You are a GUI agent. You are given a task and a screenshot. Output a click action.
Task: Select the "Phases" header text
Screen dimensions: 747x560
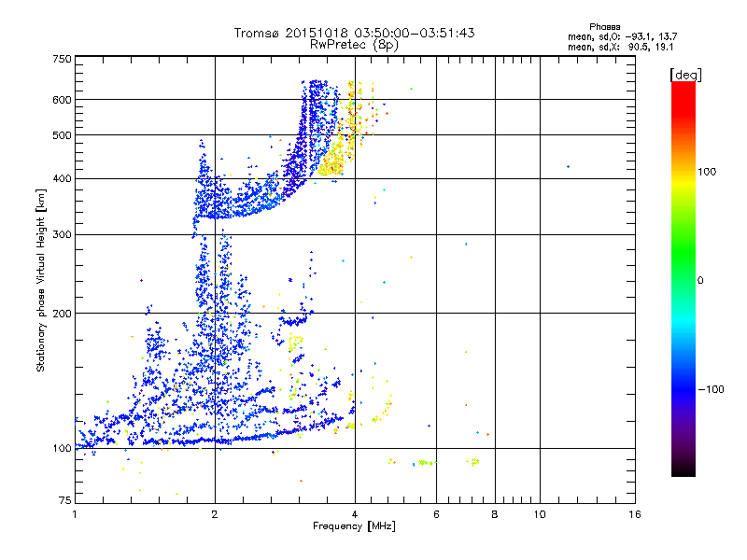pos(604,27)
